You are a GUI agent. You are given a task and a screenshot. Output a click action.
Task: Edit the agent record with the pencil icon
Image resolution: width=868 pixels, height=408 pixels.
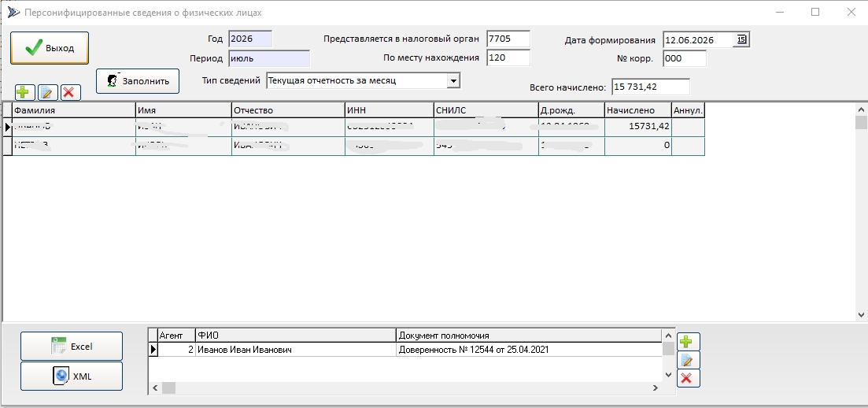[688, 360]
